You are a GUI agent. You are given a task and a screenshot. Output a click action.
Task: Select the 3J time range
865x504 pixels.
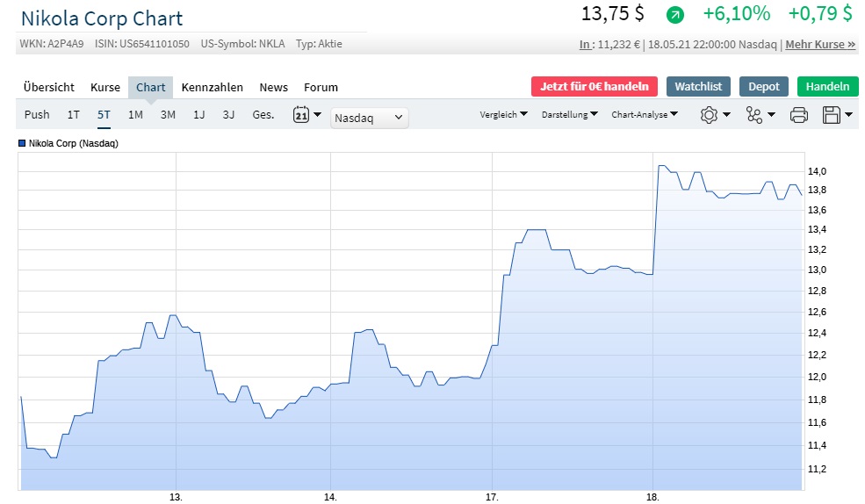(228, 115)
